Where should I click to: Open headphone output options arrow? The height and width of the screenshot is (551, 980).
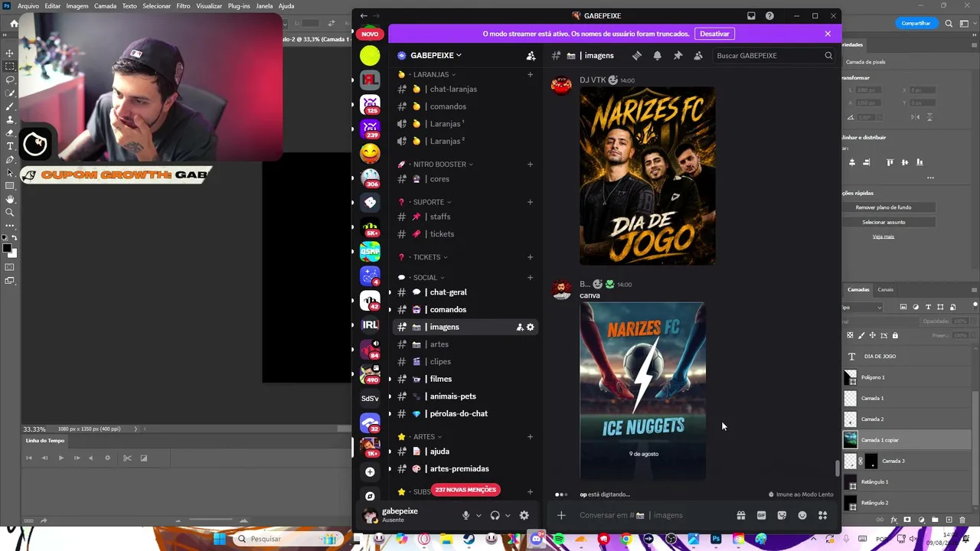[x=508, y=515]
